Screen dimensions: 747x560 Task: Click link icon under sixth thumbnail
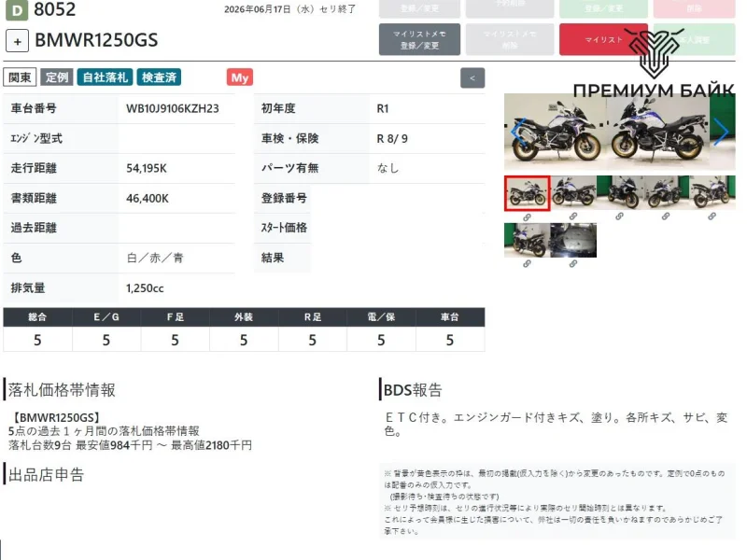point(527,263)
